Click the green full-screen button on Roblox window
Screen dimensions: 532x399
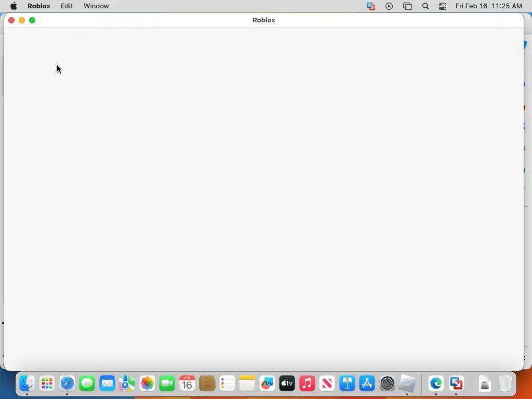click(32, 20)
